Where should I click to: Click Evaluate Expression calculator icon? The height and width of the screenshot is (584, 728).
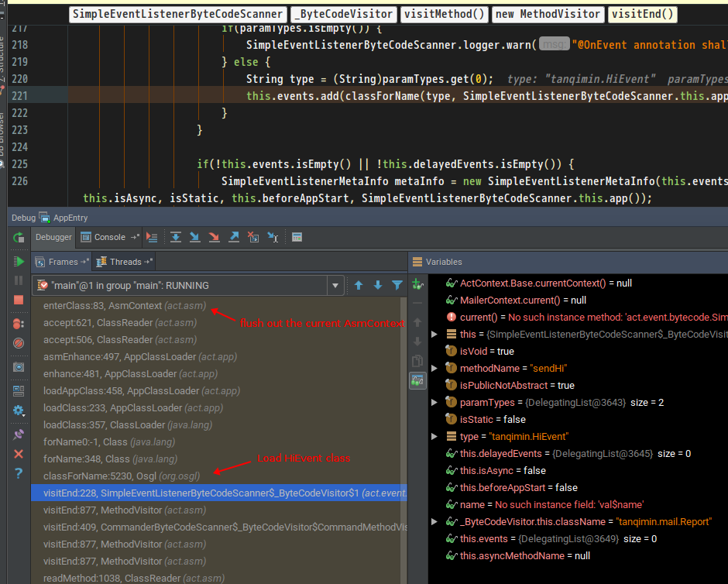click(297, 237)
